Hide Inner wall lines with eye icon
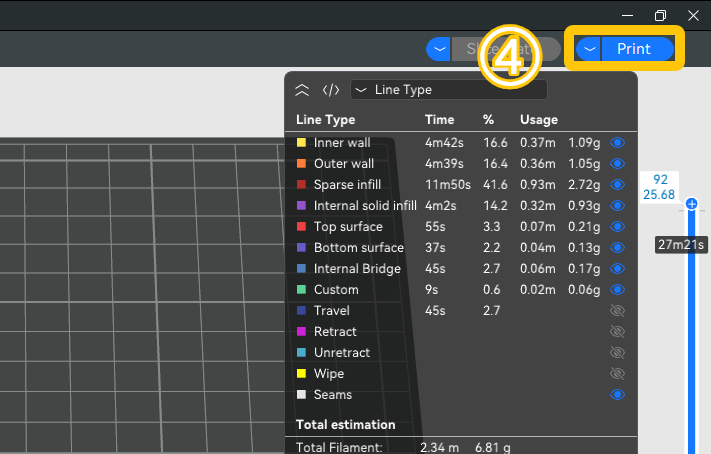This screenshot has width=711, height=454. (x=618, y=142)
